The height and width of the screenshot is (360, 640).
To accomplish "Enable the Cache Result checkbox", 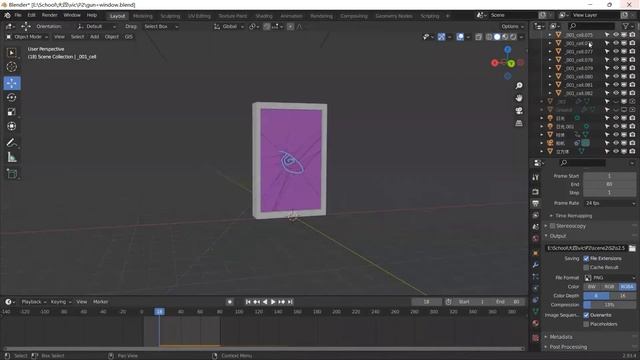I will point(586,267).
